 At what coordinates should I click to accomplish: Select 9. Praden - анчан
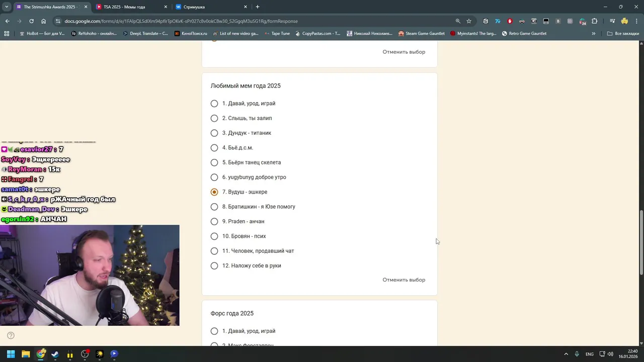click(x=214, y=221)
